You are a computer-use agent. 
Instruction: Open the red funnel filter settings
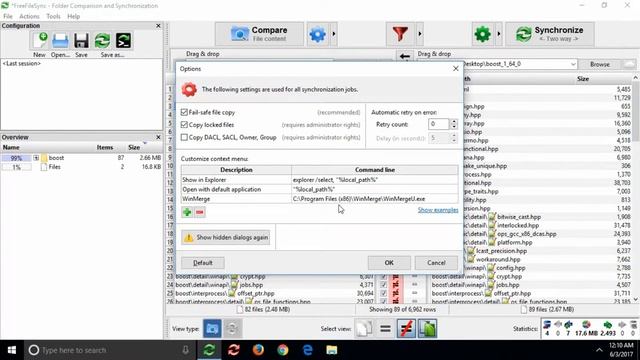pos(400,34)
